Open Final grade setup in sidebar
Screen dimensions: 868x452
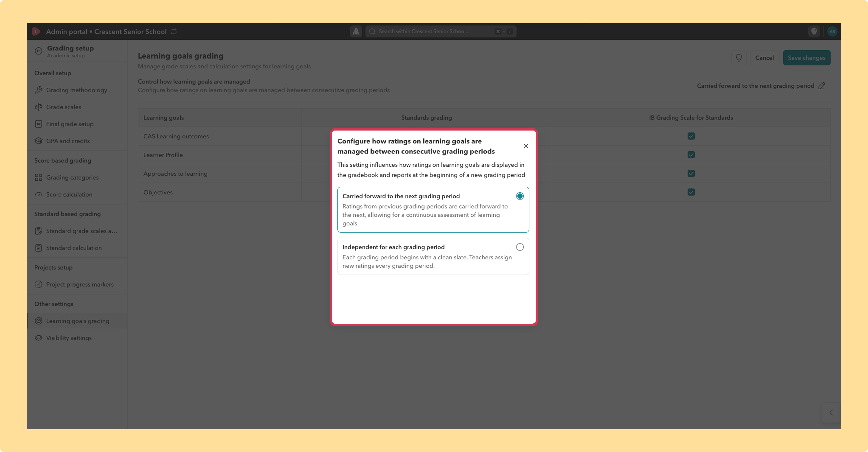coord(77,124)
